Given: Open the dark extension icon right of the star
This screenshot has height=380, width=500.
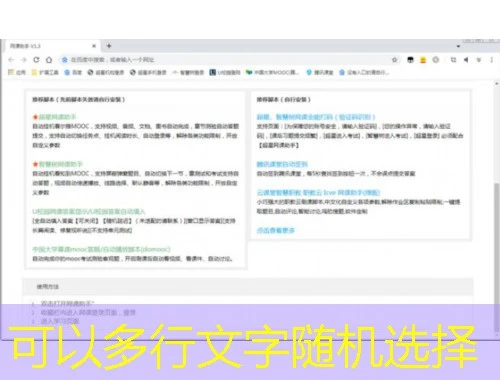Looking at the screenshot, I should coord(410,60).
